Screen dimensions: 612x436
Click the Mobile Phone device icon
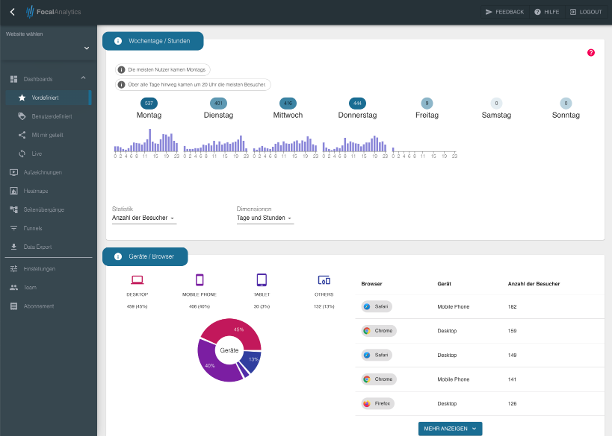pyautogui.click(x=199, y=281)
